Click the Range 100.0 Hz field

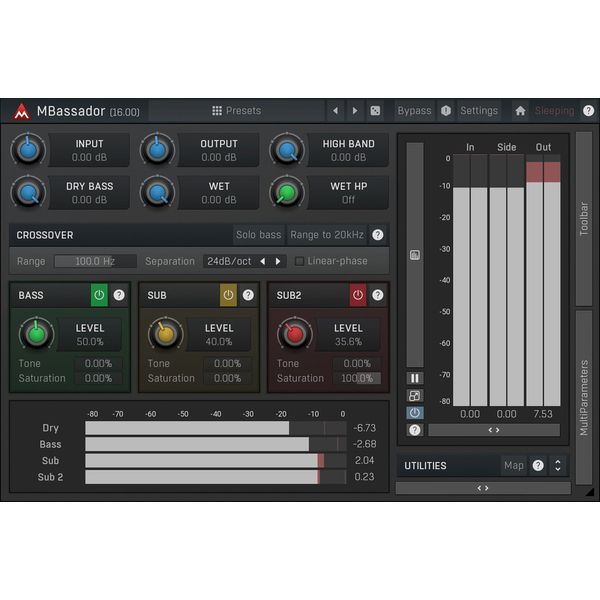tap(95, 261)
